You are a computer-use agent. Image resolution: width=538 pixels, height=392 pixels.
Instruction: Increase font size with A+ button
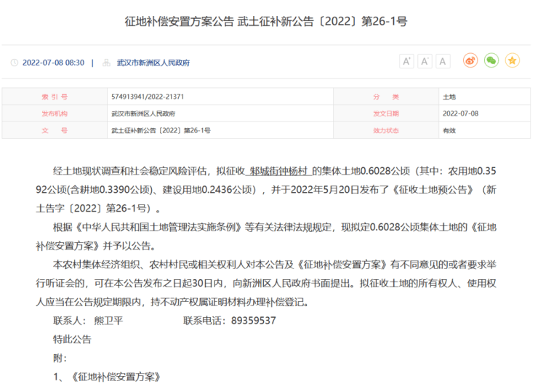point(406,61)
